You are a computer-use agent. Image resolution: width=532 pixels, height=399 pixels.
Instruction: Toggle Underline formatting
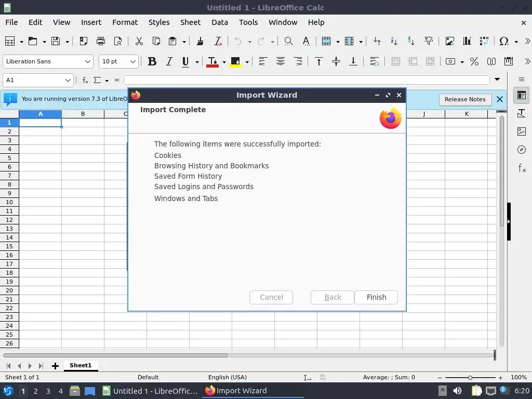185,61
